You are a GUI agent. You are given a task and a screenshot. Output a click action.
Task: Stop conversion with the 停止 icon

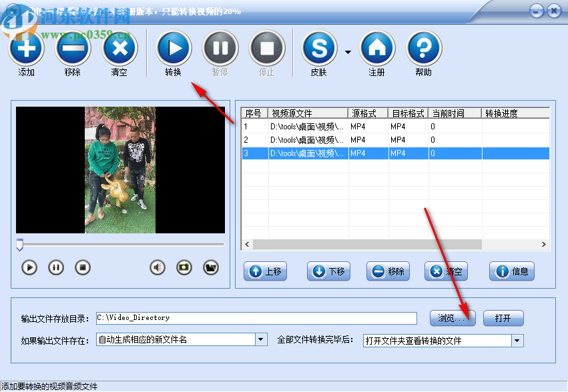point(266,48)
